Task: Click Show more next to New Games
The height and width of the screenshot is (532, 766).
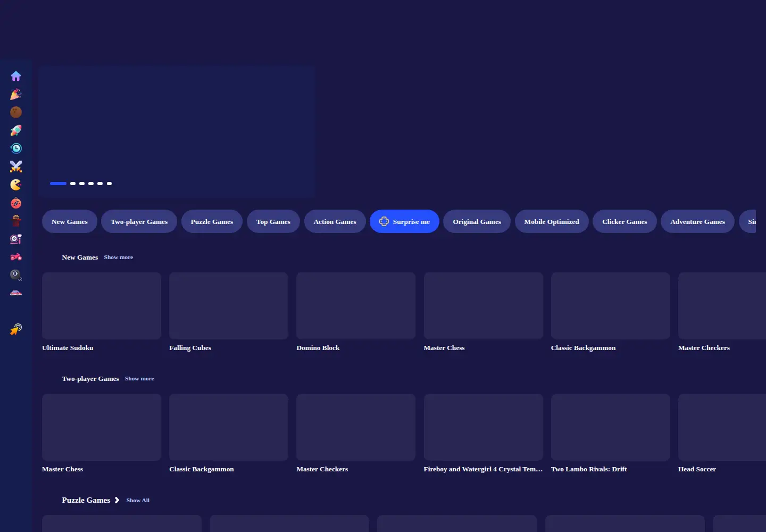Action: (119, 257)
